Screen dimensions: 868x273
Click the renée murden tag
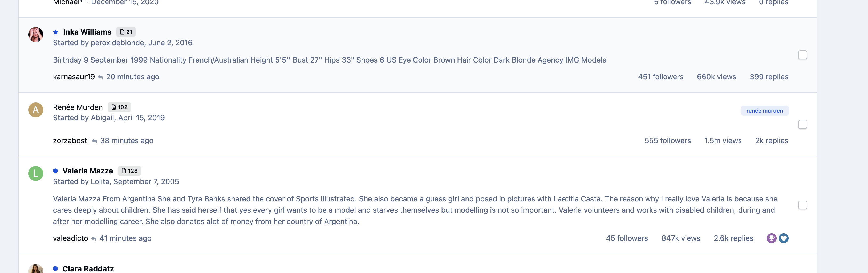[764, 111]
